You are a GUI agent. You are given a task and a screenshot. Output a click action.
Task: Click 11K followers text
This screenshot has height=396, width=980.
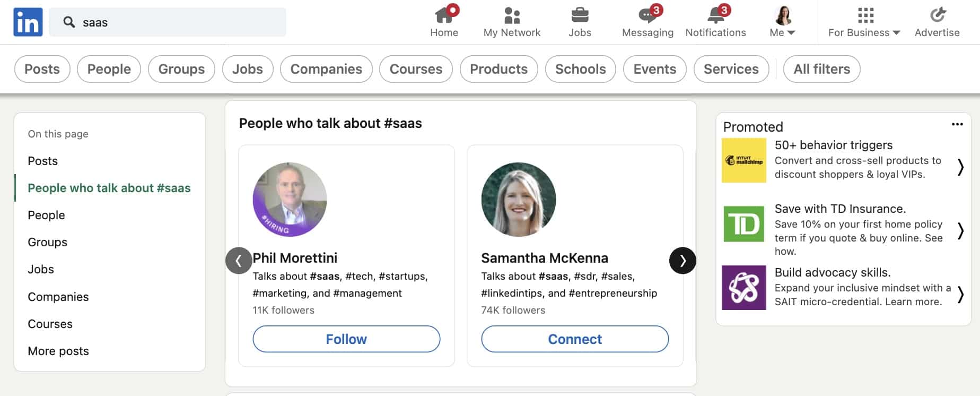(284, 310)
